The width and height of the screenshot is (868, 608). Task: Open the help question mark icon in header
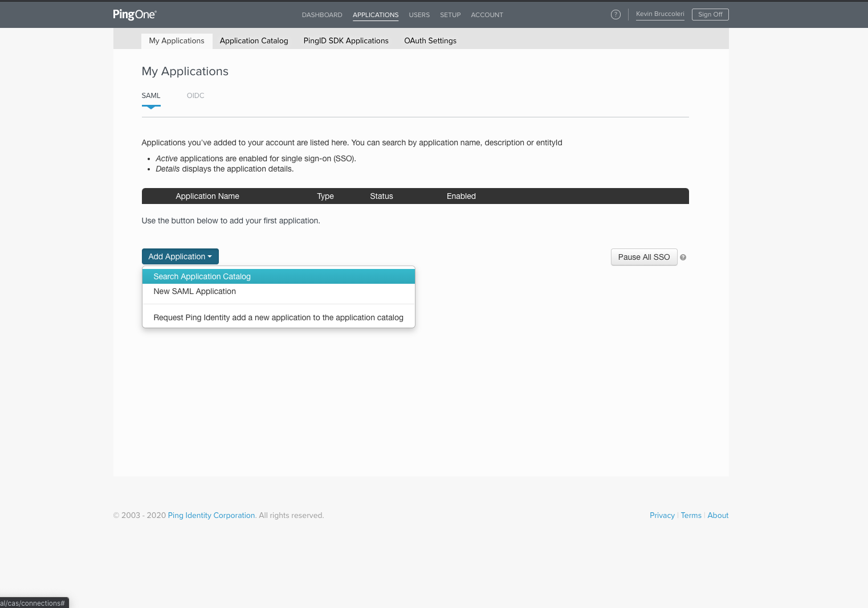[616, 15]
